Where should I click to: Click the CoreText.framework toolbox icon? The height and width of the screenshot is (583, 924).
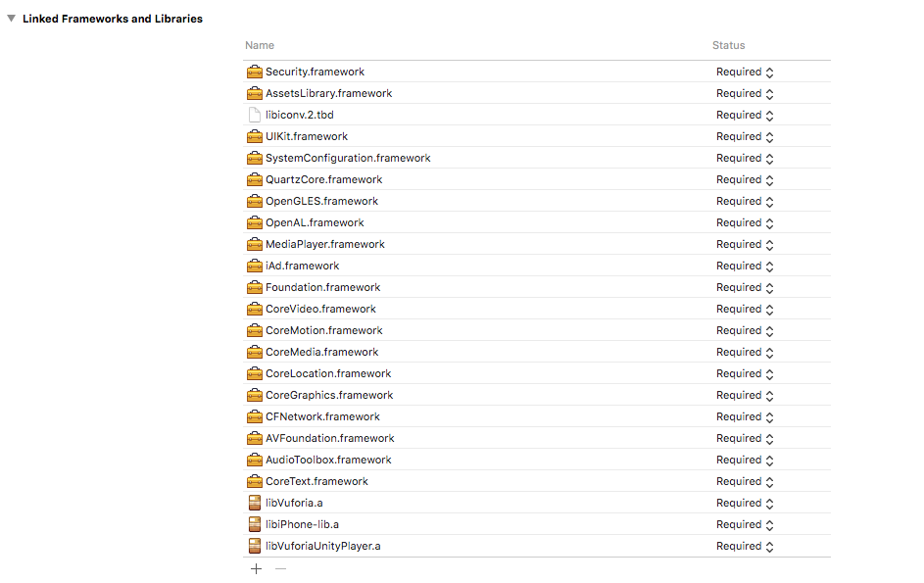[255, 481]
